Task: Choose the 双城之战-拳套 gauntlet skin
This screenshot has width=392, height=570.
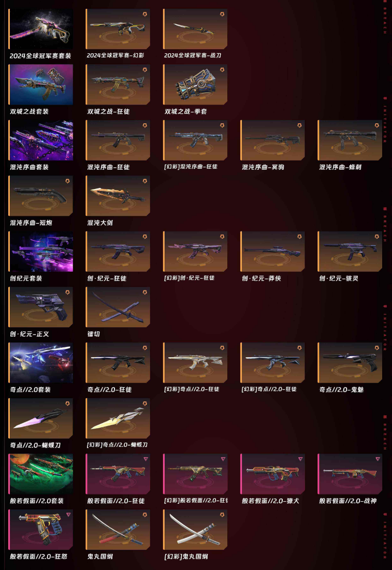Action: pyautogui.click(x=195, y=85)
